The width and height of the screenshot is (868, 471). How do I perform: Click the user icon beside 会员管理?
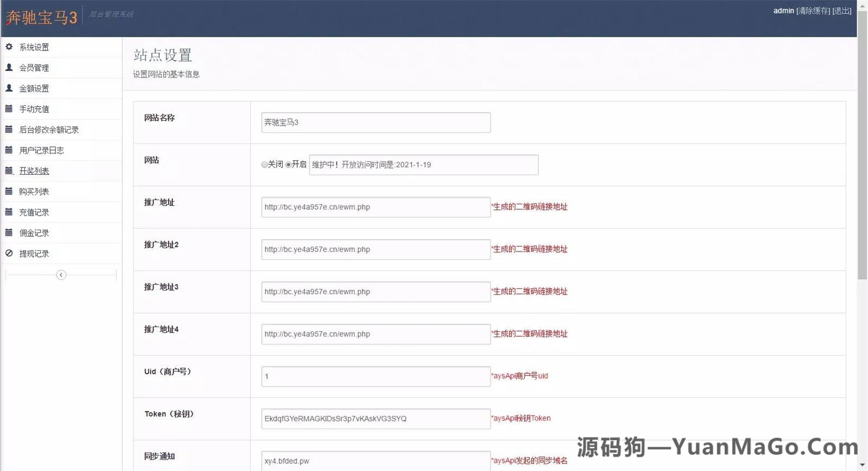(9, 67)
